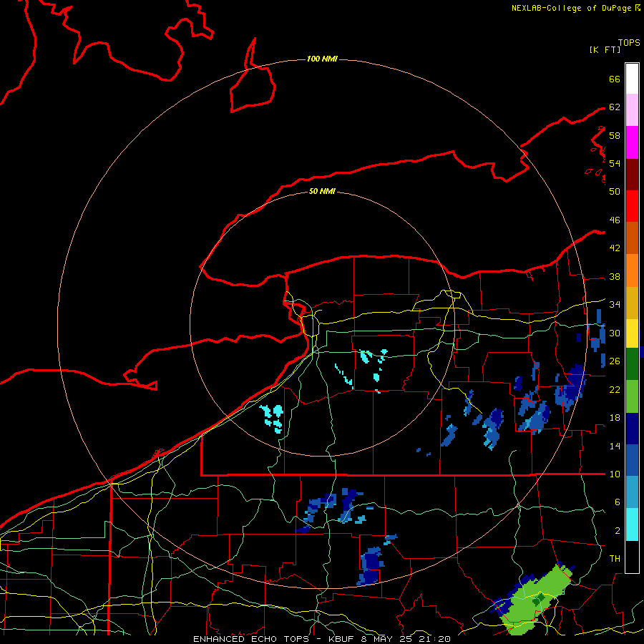
Task: Click the legend value '2'
Action: pyautogui.click(x=618, y=531)
